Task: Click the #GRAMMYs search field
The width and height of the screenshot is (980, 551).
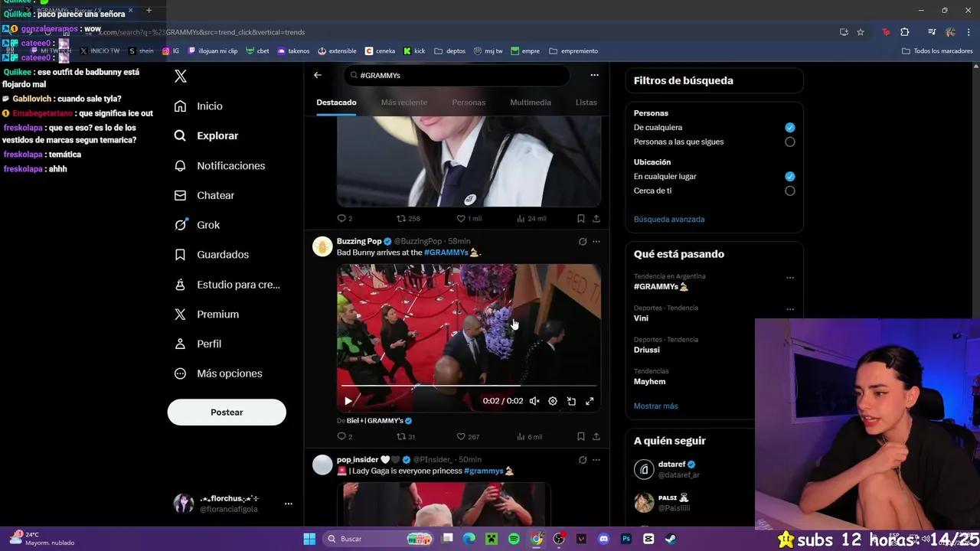Action: point(456,75)
